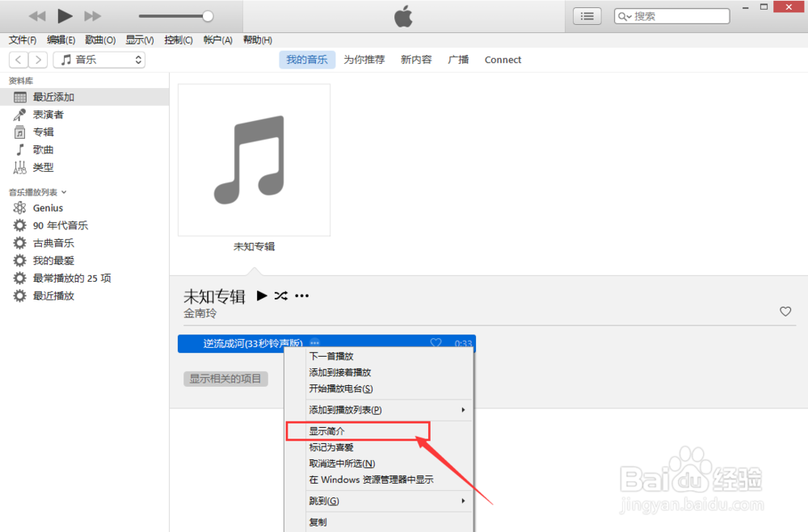Click the 搜索 search field
The image size is (808, 532).
coord(671,15)
